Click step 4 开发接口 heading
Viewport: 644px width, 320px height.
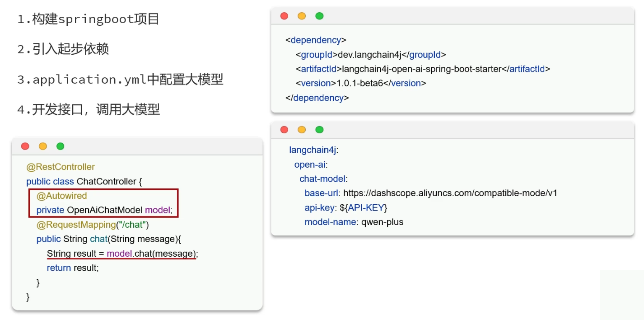tap(89, 109)
